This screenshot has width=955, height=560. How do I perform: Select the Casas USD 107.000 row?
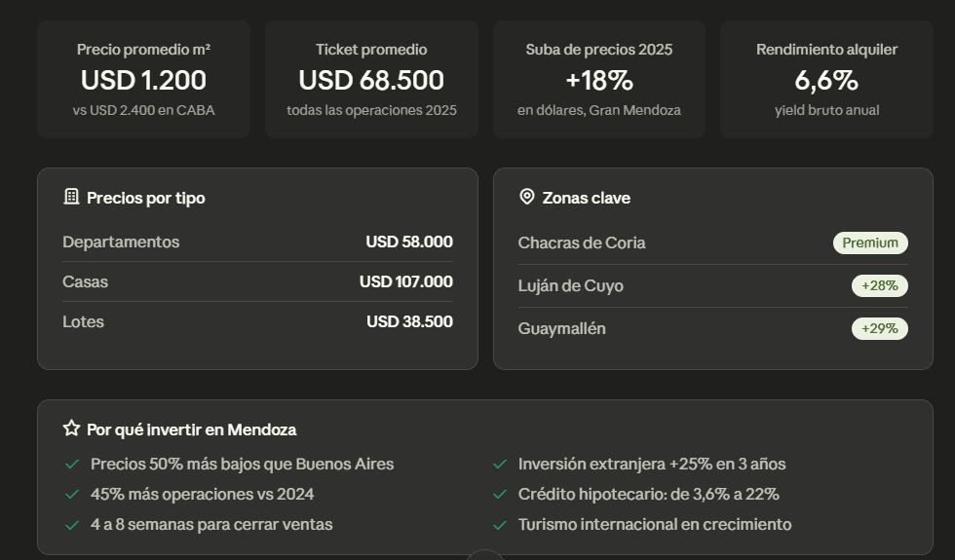pyautogui.click(x=257, y=281)
